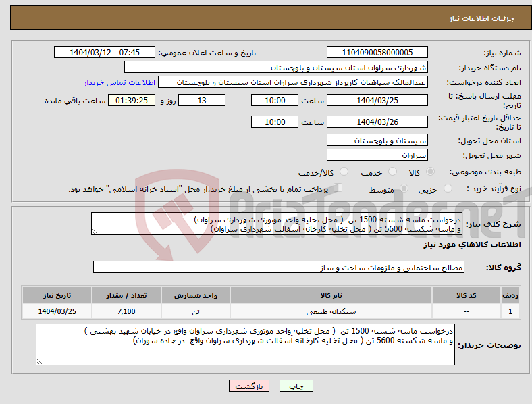532x404 pixels.
Task: Select the خدمت radio button
Action: 392,172
